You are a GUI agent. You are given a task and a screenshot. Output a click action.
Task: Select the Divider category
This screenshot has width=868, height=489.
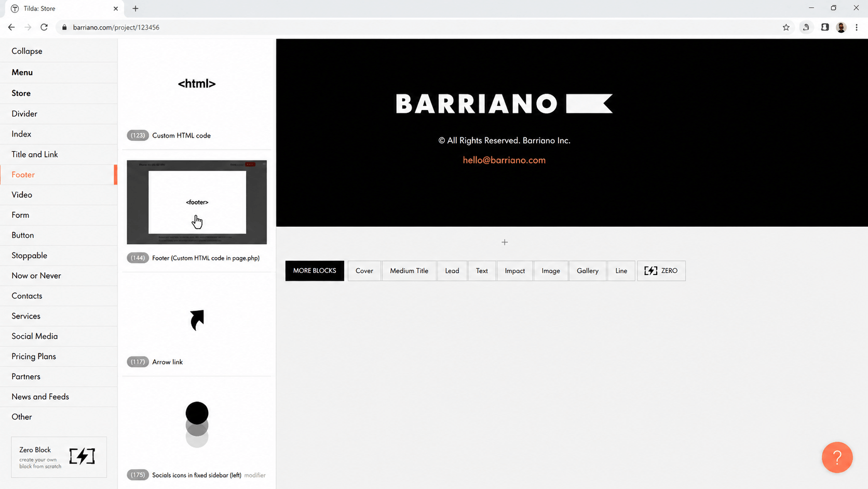coord(59,113)
